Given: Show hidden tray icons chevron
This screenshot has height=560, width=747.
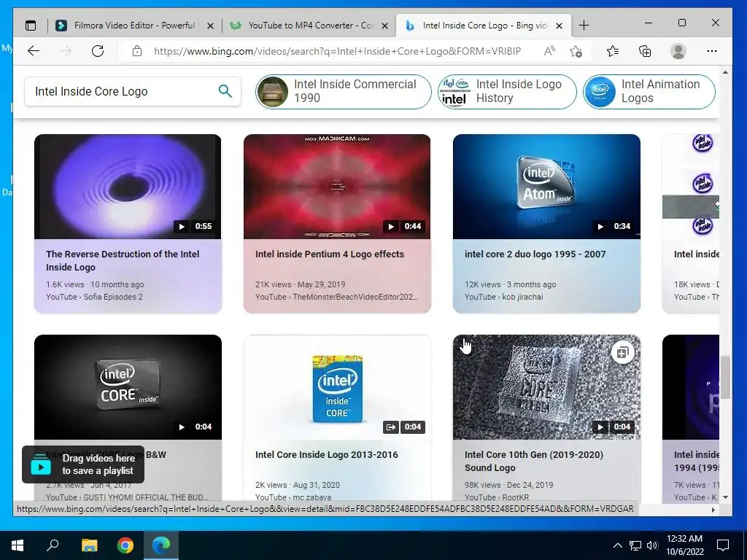Looking at the screenshot, I should click(x=617, y=545).
